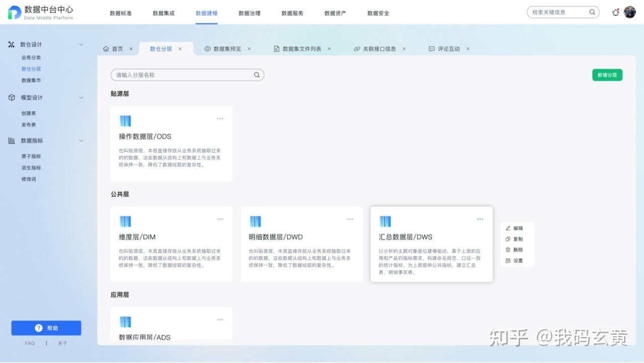Click the eye icon on 数据集预览 tab

point(207,49)
